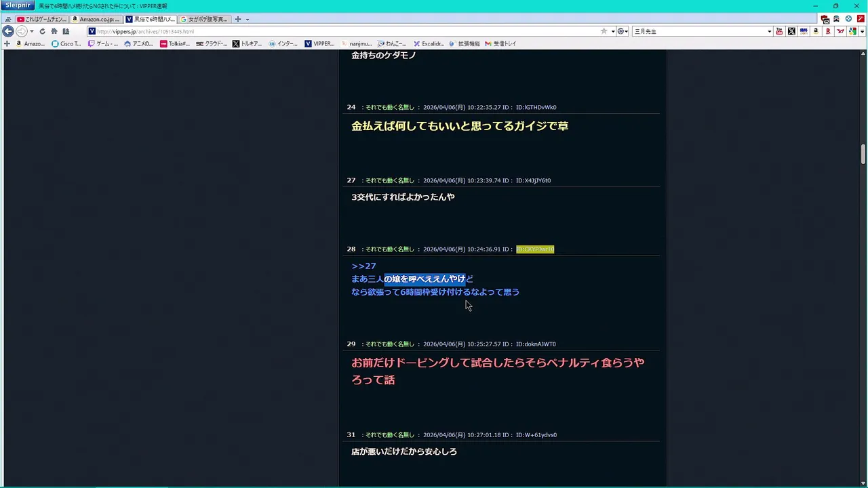This screenshot has width=868, height=488.
Task: Switch to the Amazon.co.jp tab
Action: pyautogui.click(x=96, y=19)
